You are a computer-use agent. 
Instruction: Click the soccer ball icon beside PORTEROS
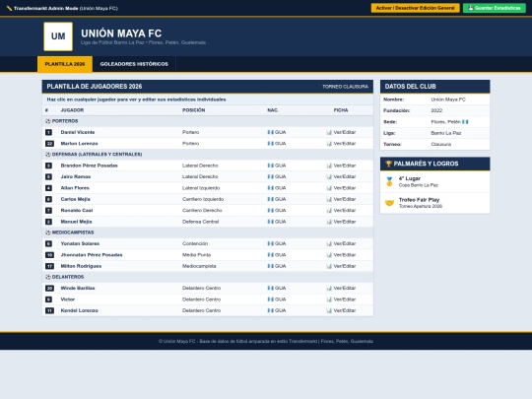[x=48, y=121]
